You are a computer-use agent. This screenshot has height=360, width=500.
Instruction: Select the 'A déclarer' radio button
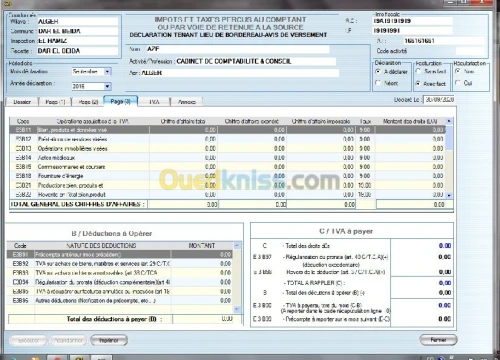tap(378, 72)
